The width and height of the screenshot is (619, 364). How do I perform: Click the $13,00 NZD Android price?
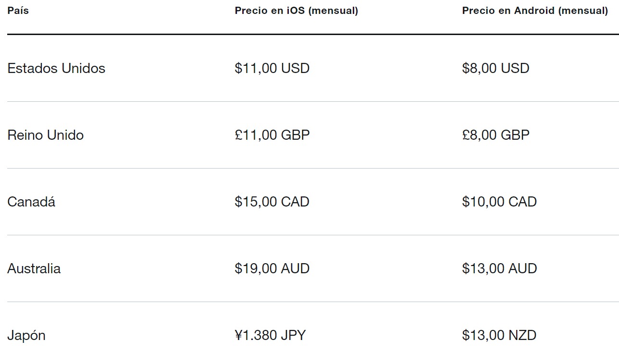[x=499, y=335]
